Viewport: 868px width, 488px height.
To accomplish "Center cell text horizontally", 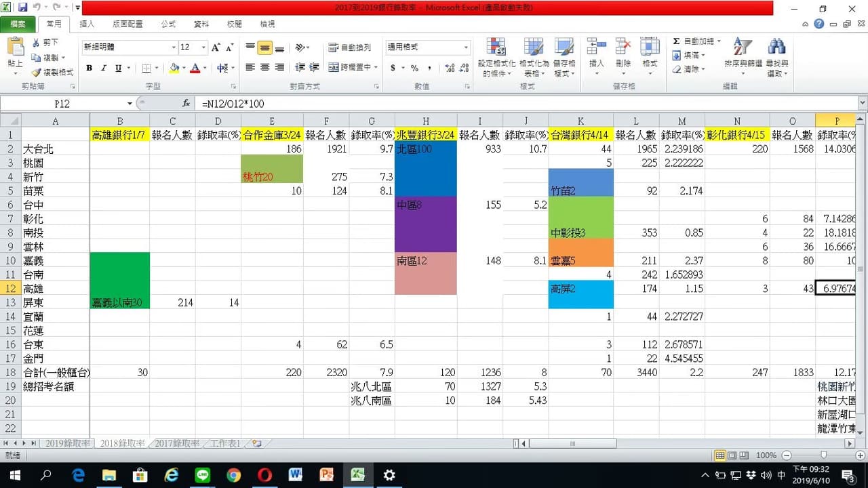I will point(264,68).
